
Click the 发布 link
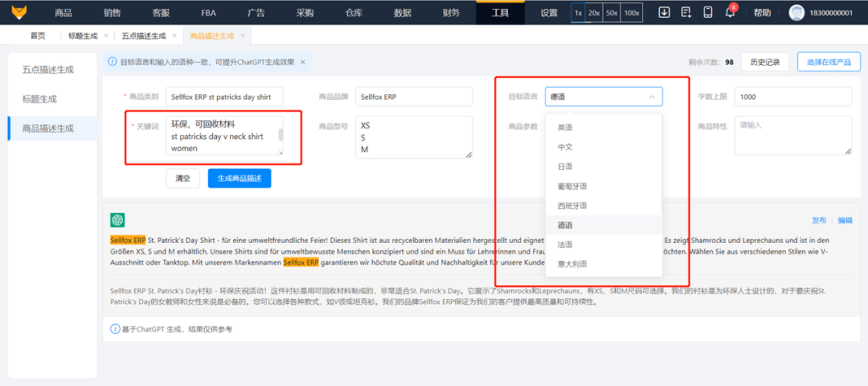(x=819, y=220)
